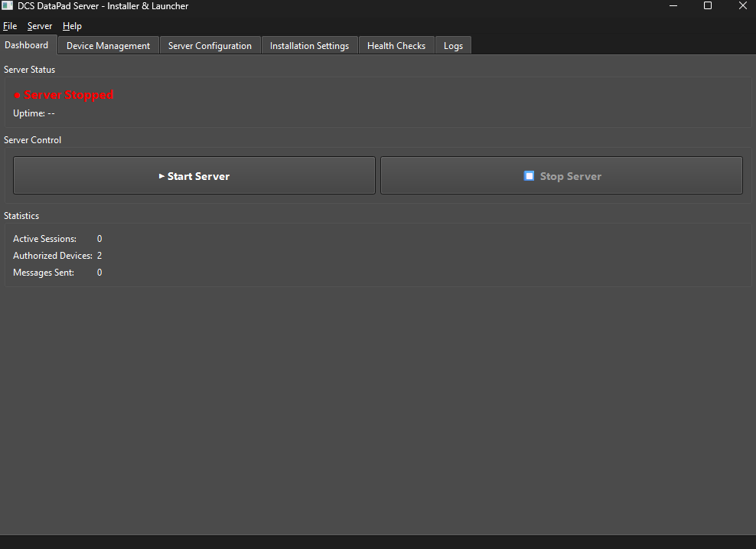Maximize the DCS DataPad Server window
The height and width of the screenshot is (549, 756).
click(x=708, y=6)
